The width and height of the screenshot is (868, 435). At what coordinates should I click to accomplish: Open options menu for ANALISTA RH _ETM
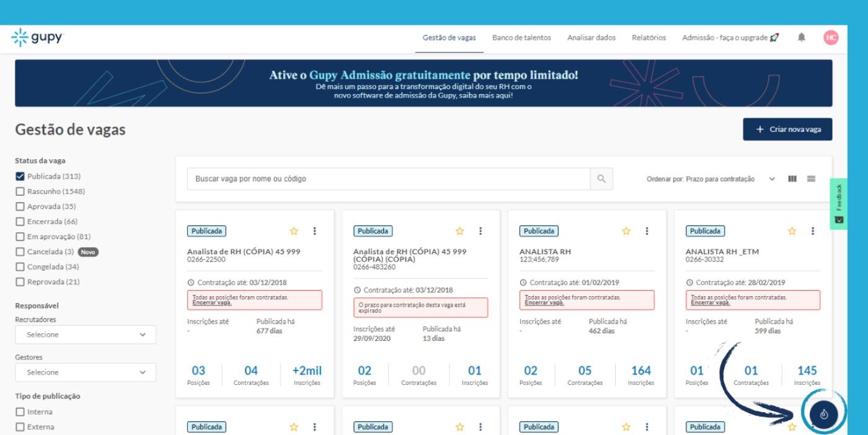click(x=813, y=231)
